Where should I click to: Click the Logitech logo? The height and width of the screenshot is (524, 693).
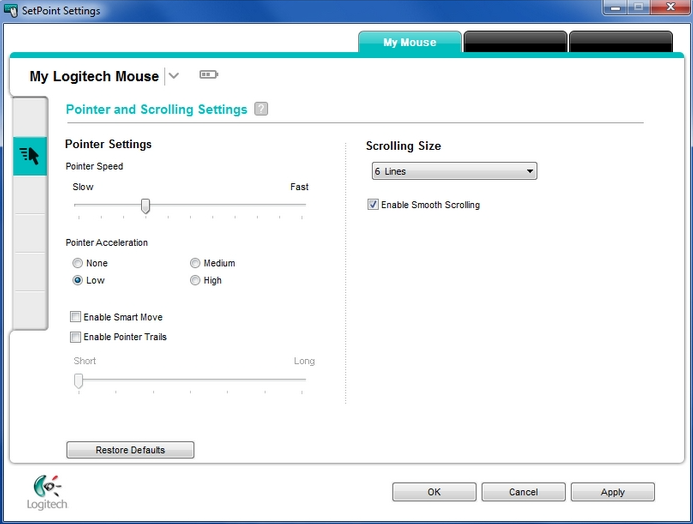pos(47,493)
